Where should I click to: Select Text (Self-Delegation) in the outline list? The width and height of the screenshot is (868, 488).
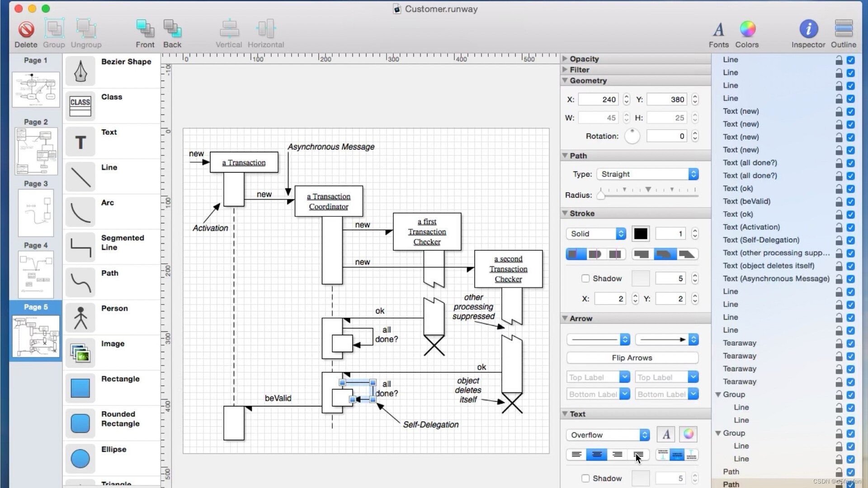(x=761, y=240)
